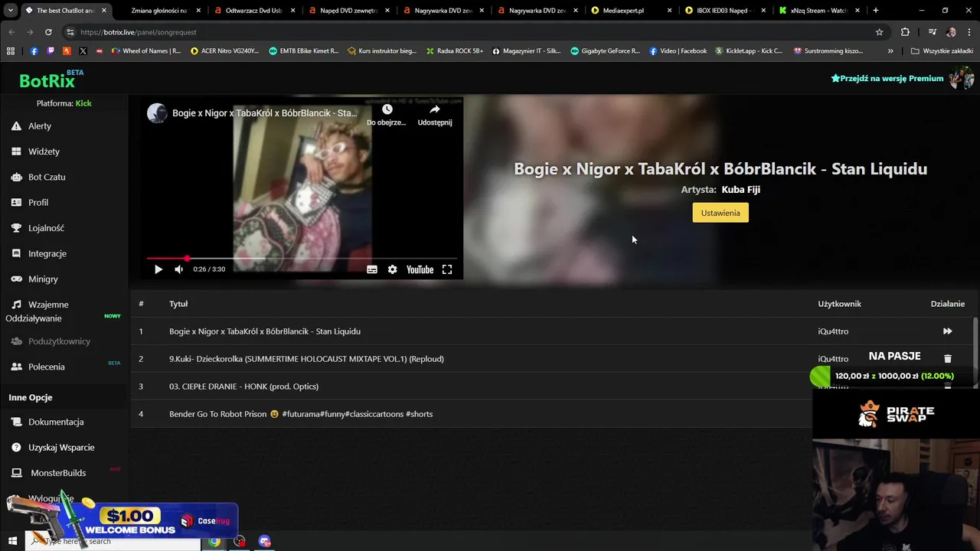Screen dimensions: 980x551
Task: Reload the page
Action: pos(48,32)
